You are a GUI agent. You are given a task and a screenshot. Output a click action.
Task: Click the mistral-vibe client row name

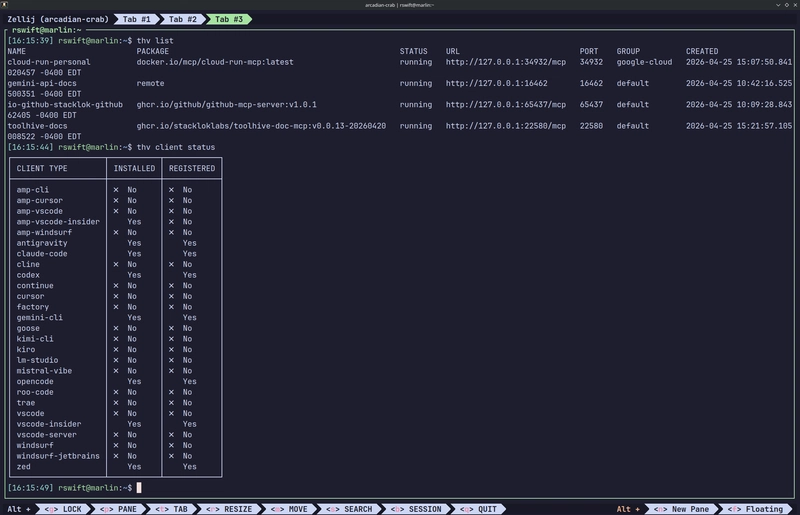click(44, 371)
